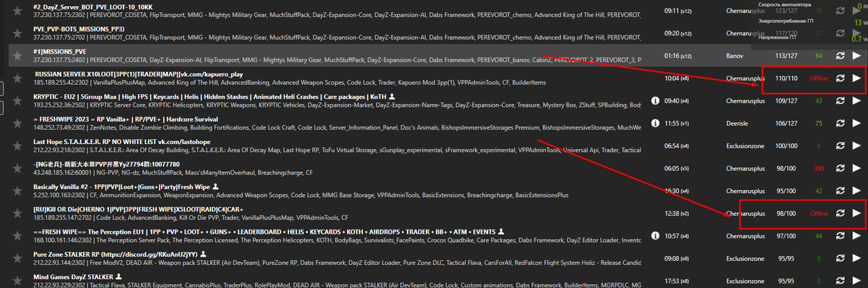Refresh the offline Kill Or Die CHERNO server
This screenshot has width=868, height=288.
coord(840,213)
